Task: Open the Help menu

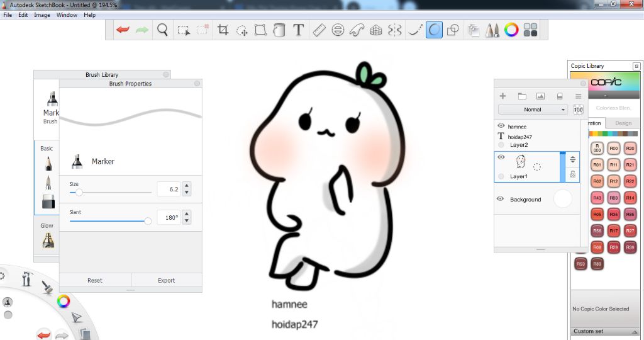Action: click(89, 15)
